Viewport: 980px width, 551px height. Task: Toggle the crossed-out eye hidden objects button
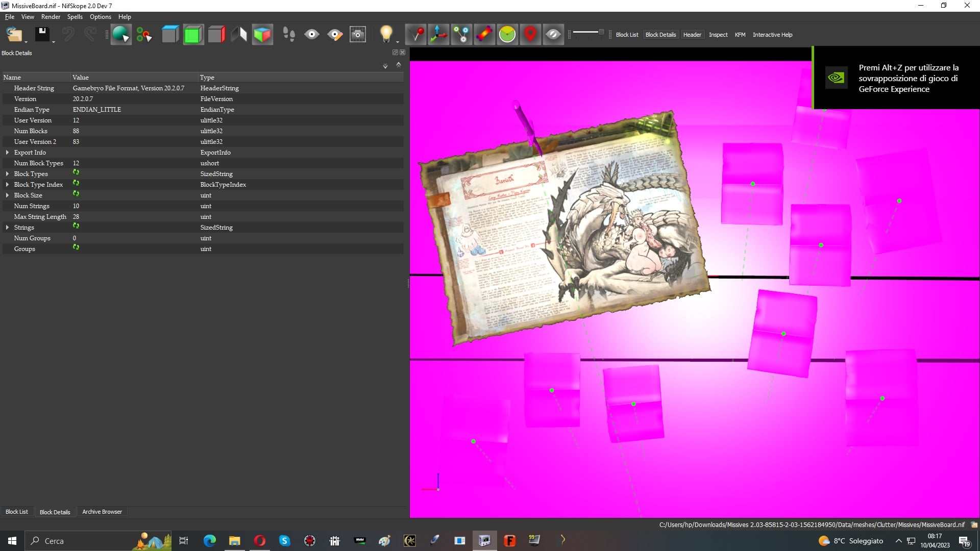coord(553,35)
